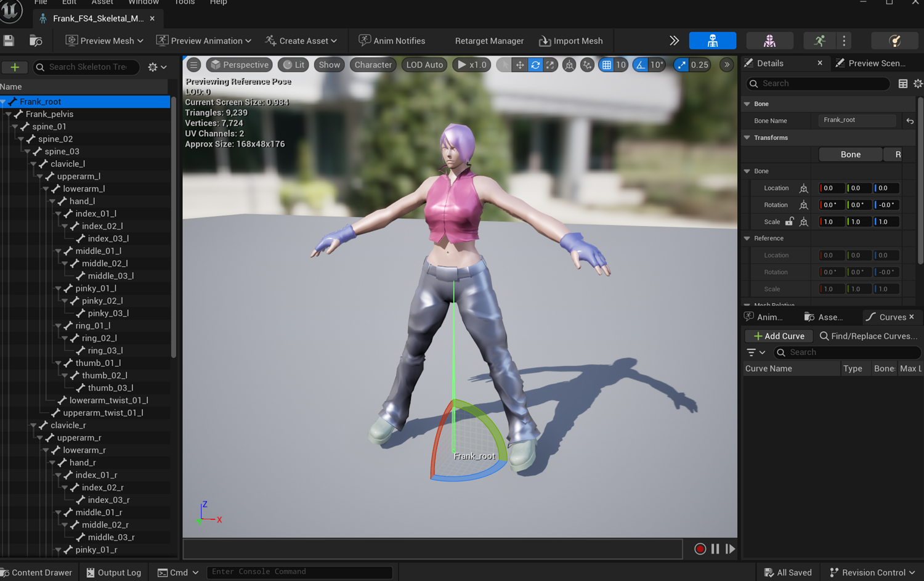Select the Curves tab

[x=891, y=317]
